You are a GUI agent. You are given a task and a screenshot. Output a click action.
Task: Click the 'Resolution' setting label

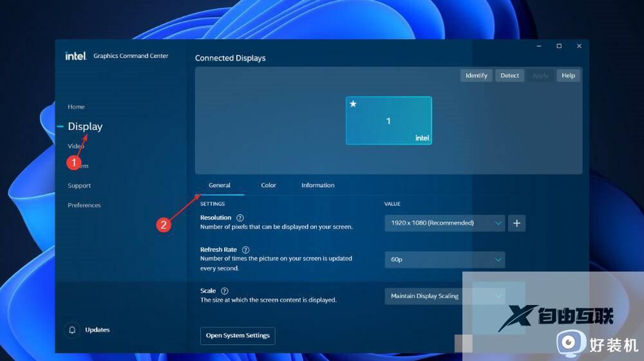click(x=216, y=218)
